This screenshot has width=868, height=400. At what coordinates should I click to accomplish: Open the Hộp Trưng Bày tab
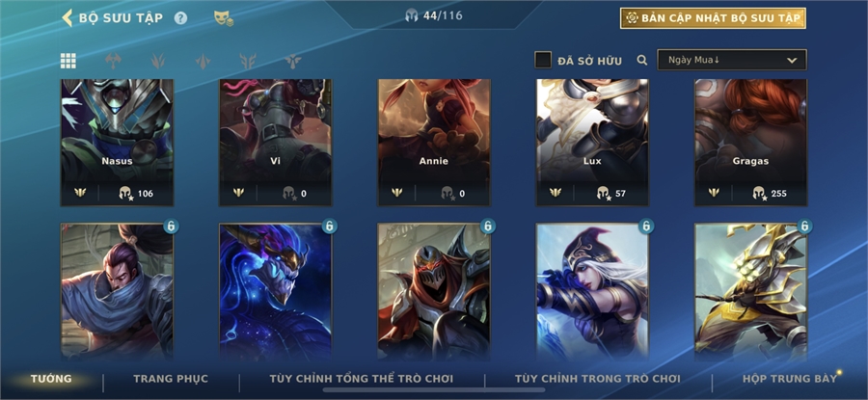[789, 379]
